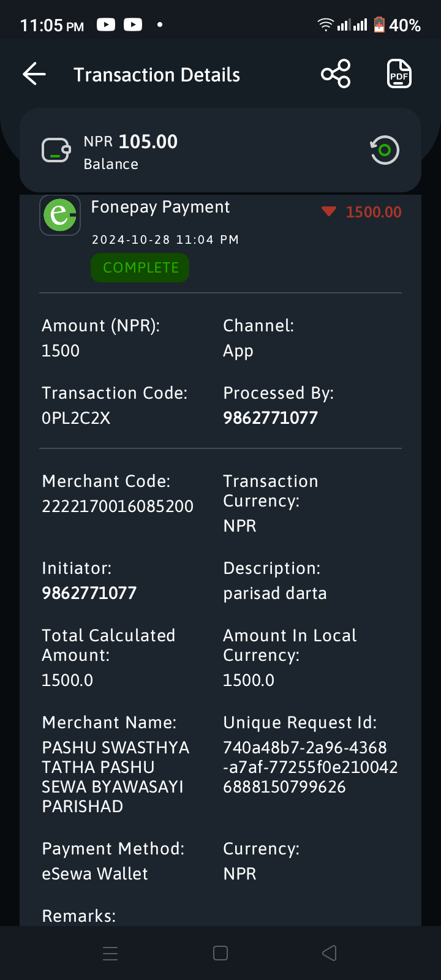Select the merchant code 2222170016085200
Image resolution: width=441 pixels, height=980 pixels.
[118, 507]
